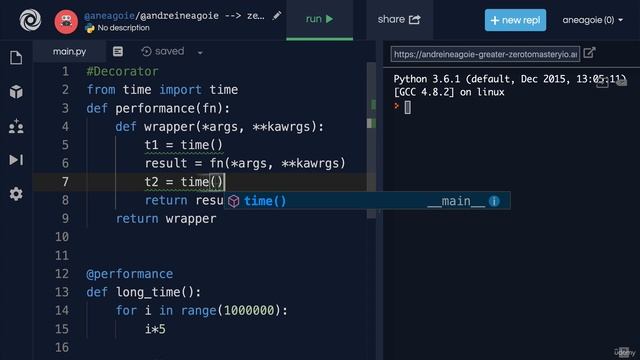Click the #Decorator comment
The width and height of the screenshot is (640, 360).
[x=122, y=71]
